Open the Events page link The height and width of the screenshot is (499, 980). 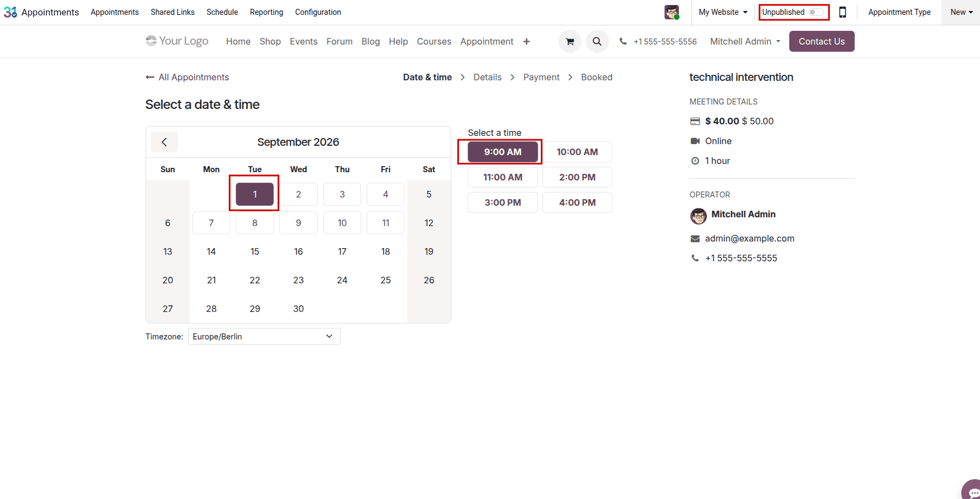(303, 41)
